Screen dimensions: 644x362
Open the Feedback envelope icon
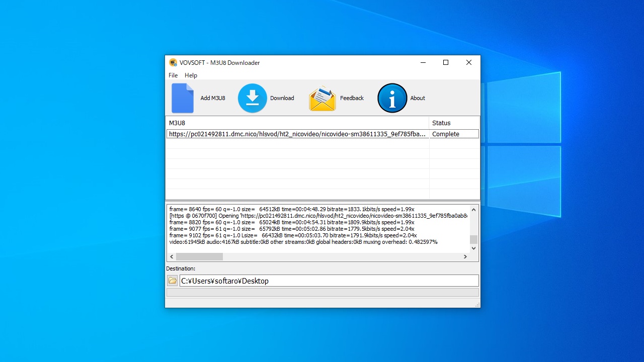pos(323,98)
